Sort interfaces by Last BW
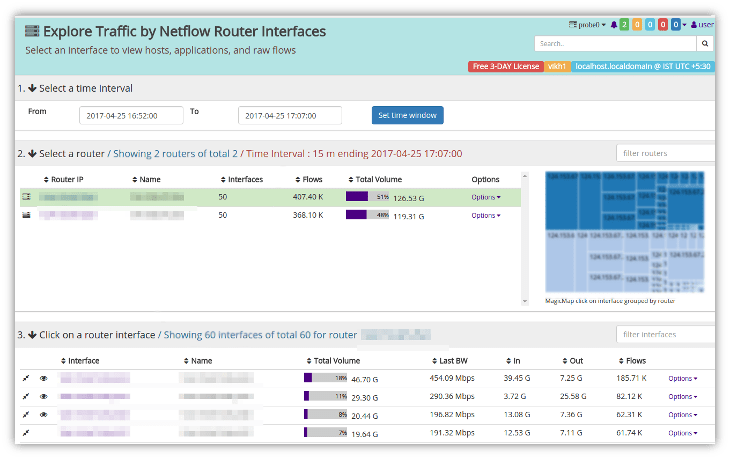Viewport: 730px width, 459px height. pyautogui.click(x=450, y=361)
